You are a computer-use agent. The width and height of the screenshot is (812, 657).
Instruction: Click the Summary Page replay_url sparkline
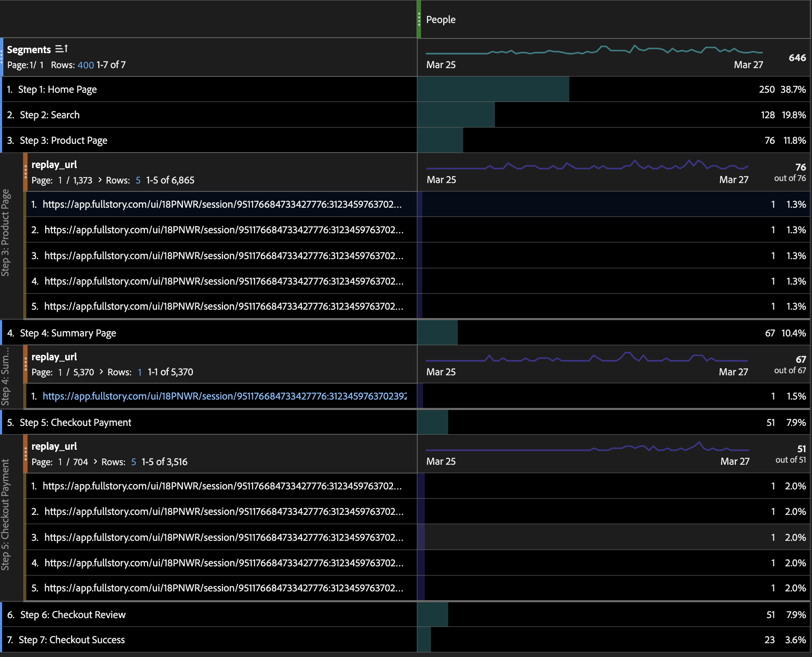pyautogui.click(x=587, y=357)
